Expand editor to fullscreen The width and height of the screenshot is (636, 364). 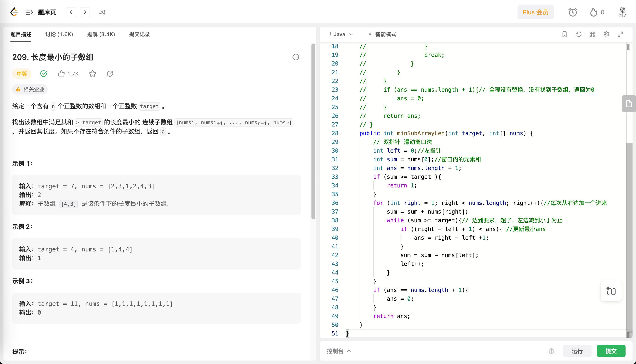click(620, 34)
